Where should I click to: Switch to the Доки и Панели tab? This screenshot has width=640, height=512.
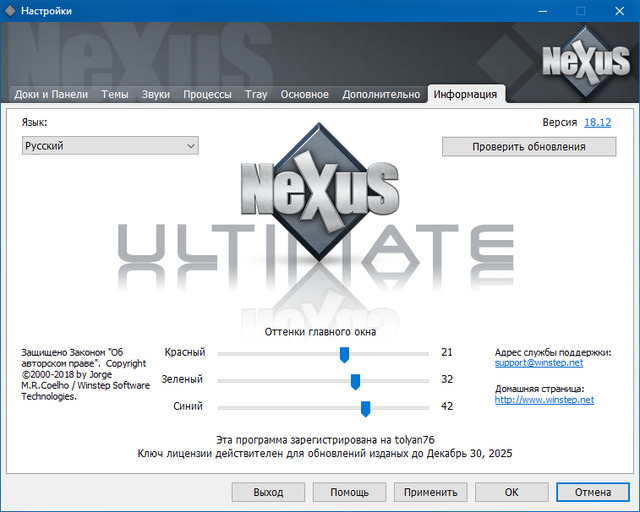[x=51, y=95]
